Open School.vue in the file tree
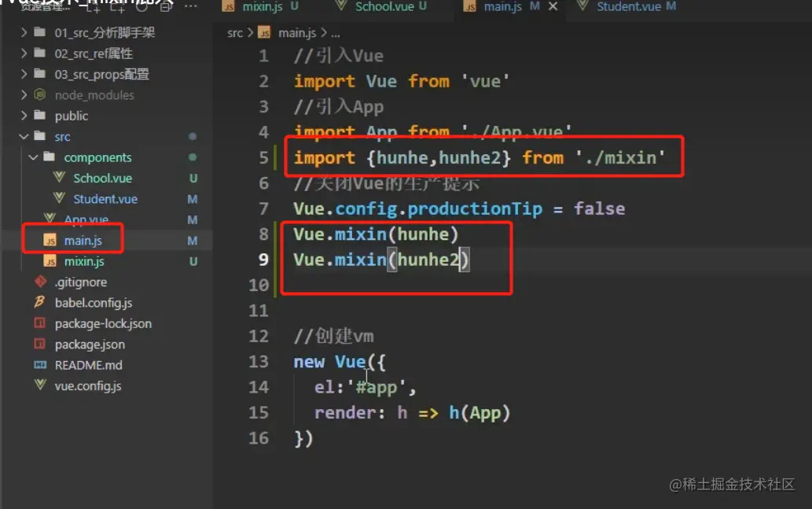Screen dimensions: 812x509 point(102,179)
